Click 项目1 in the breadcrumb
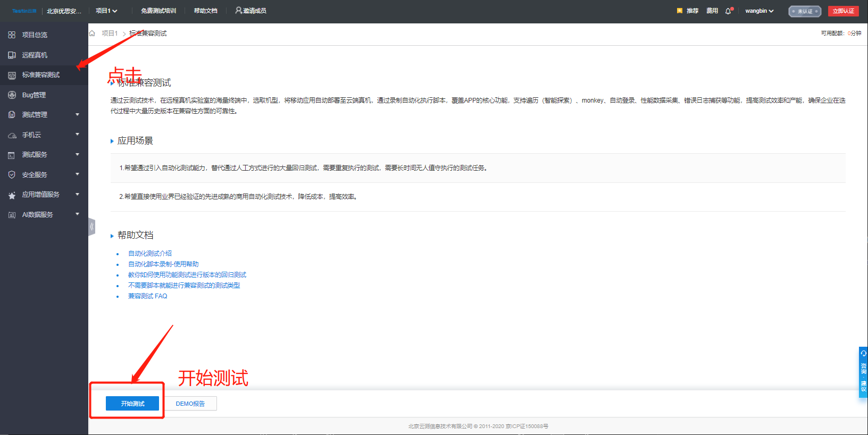868x435 pixels. coord(110,33)
